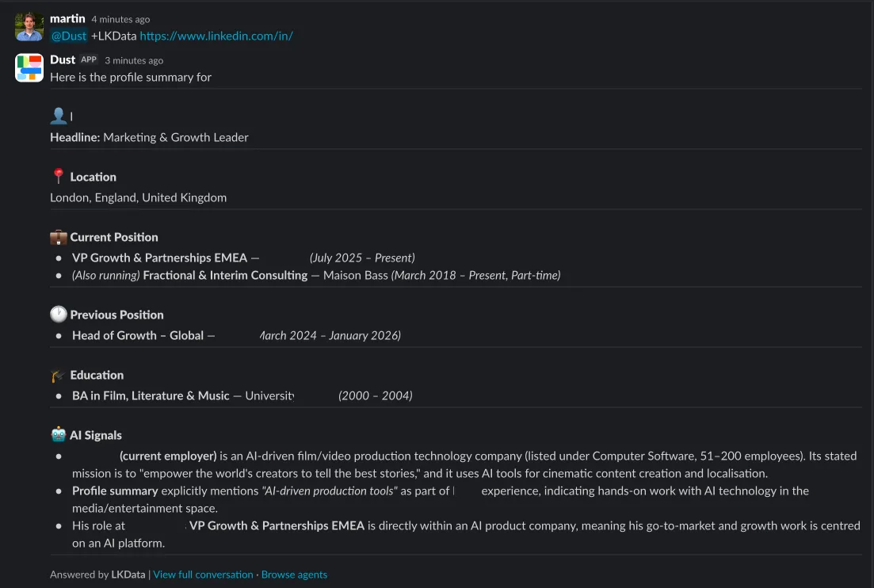The height and width of the screenshot is (588, 874).
Task: Open martin's profile avatar
Action: [x=29, y=26]
